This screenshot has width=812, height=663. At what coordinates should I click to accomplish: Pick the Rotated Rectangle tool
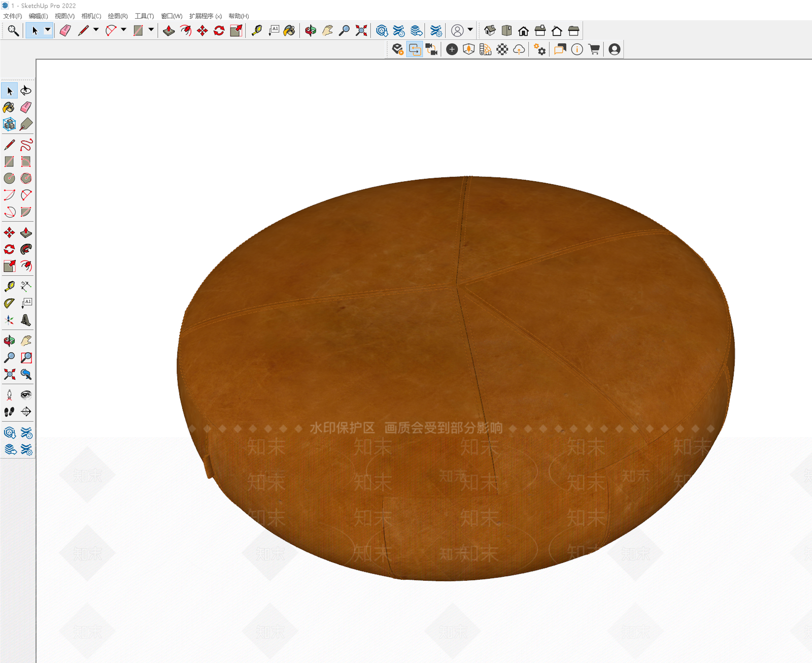(26, 162)
